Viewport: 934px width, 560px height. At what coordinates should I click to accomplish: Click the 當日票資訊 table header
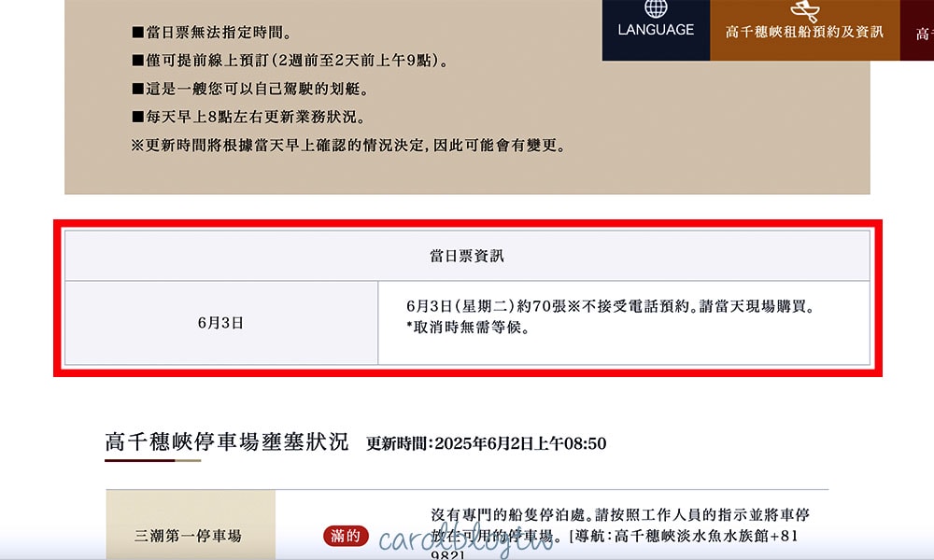[x=467, y=256]
